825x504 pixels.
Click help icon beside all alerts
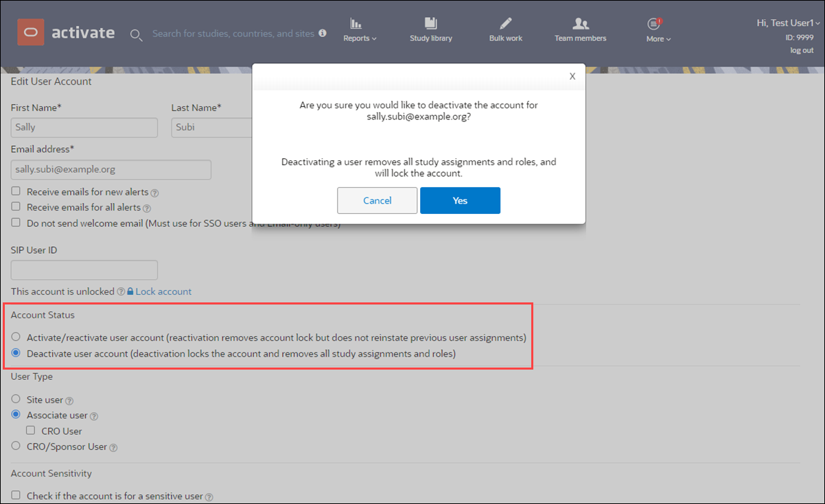click(147, 208)
